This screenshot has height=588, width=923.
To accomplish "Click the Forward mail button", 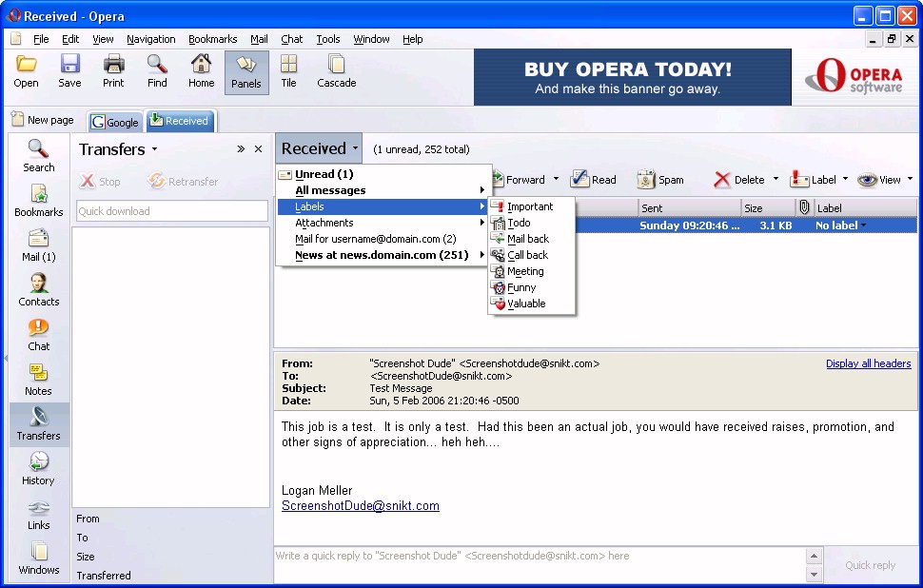I will coord(518,180).
